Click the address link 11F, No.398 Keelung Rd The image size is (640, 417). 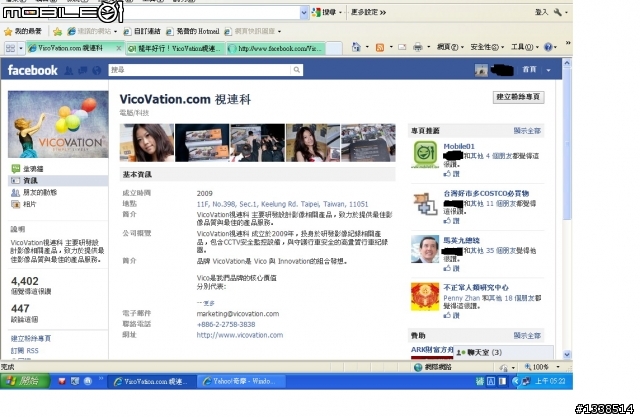(x=282, y=204)
